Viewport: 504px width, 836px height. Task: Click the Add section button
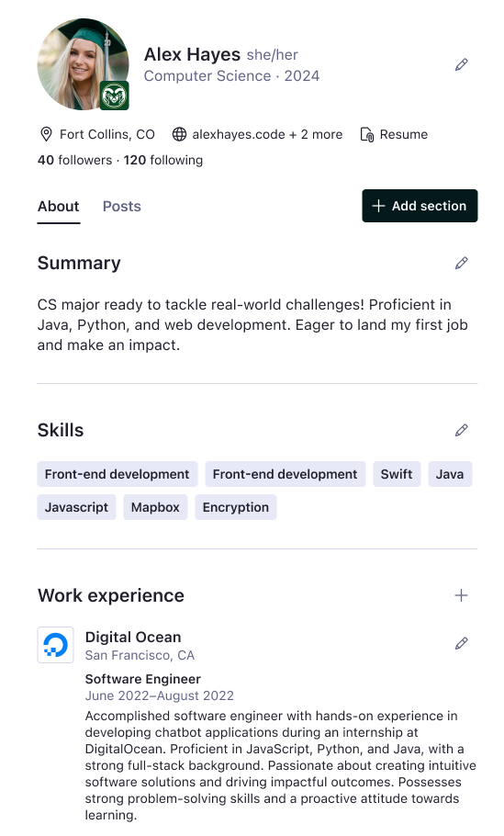pyautogui.click(x=420, y=206)
